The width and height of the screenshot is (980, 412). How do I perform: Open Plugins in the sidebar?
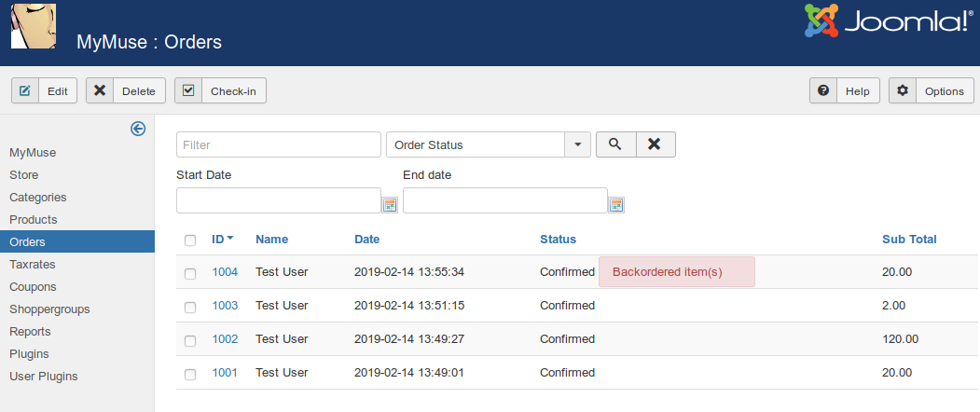click(x=29, y=354)
